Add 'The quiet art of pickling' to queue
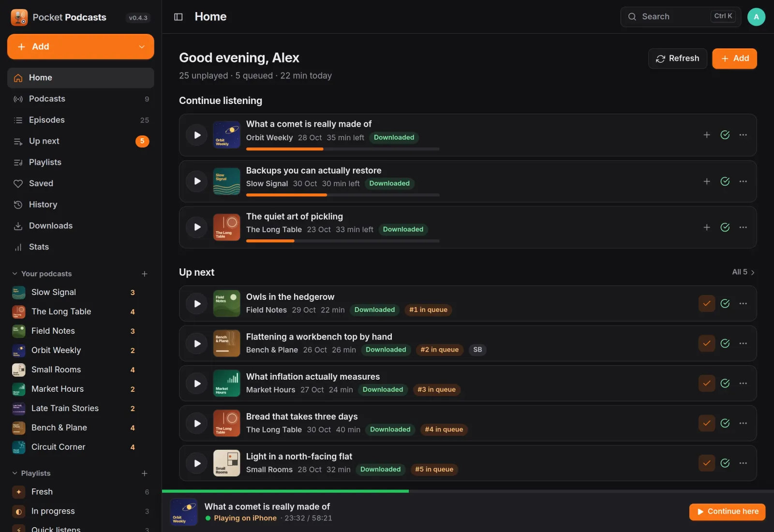Viewport: 774px width, 532px height. coord(707,227)
